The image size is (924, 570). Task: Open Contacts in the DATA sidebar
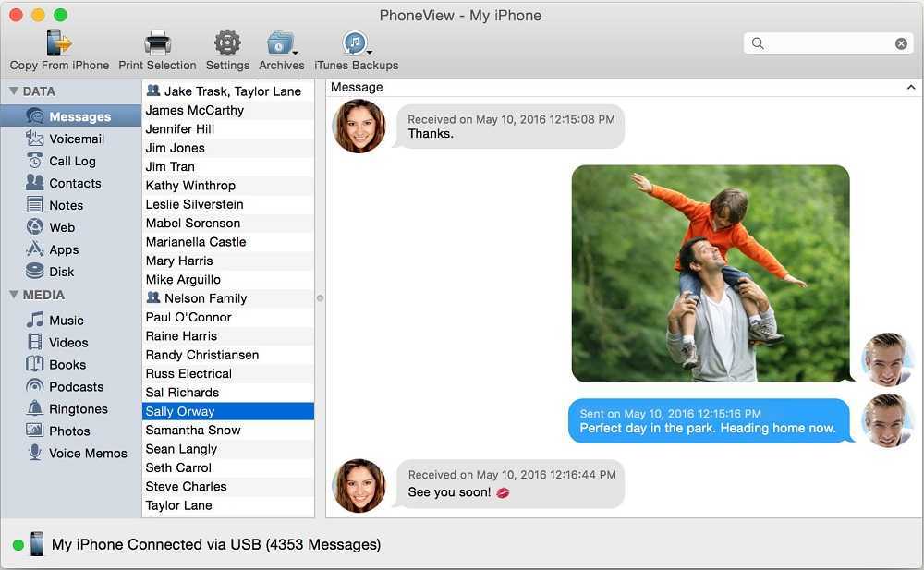pyautogui.click(x=74, y=183)
